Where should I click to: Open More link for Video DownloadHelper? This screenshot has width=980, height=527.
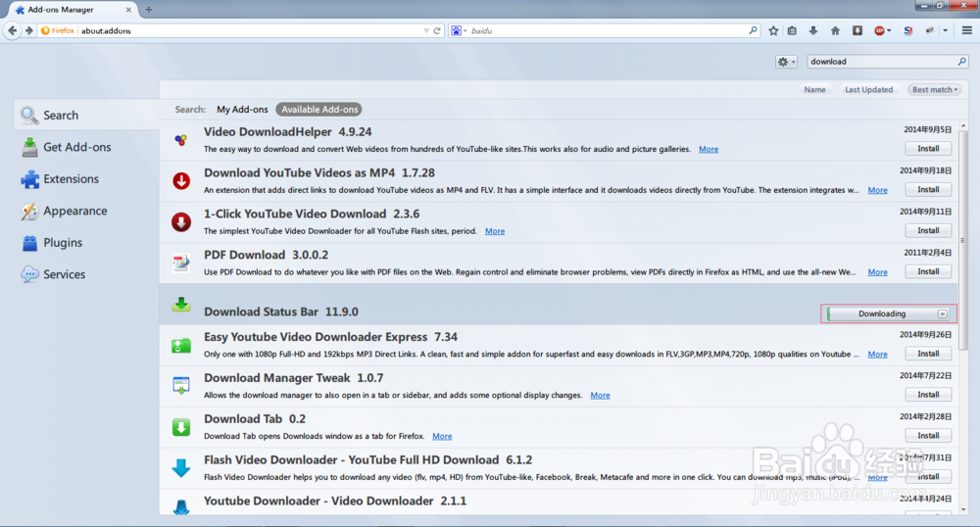[x=709, y=149]
